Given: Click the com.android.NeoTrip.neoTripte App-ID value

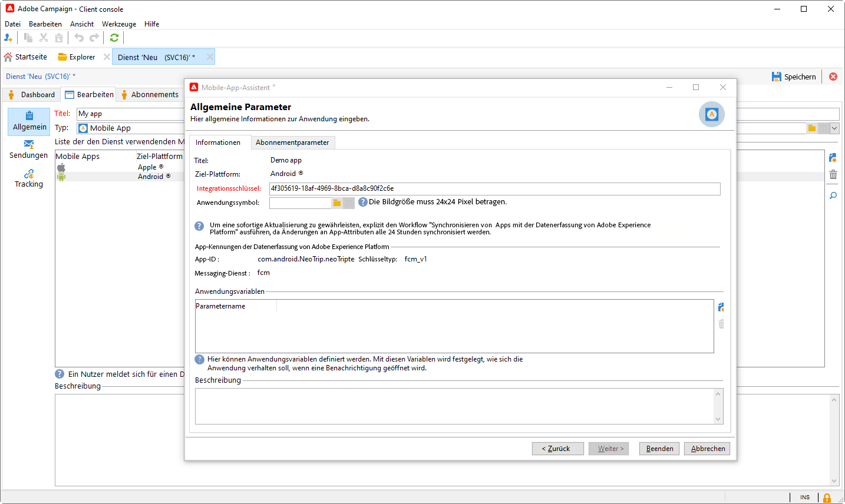Looking at the screenshot, I should (x=306, y=259).
